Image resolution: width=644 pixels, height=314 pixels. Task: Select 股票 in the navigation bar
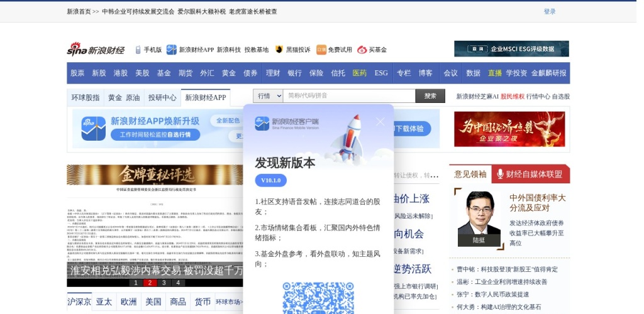tap(77, 73)
